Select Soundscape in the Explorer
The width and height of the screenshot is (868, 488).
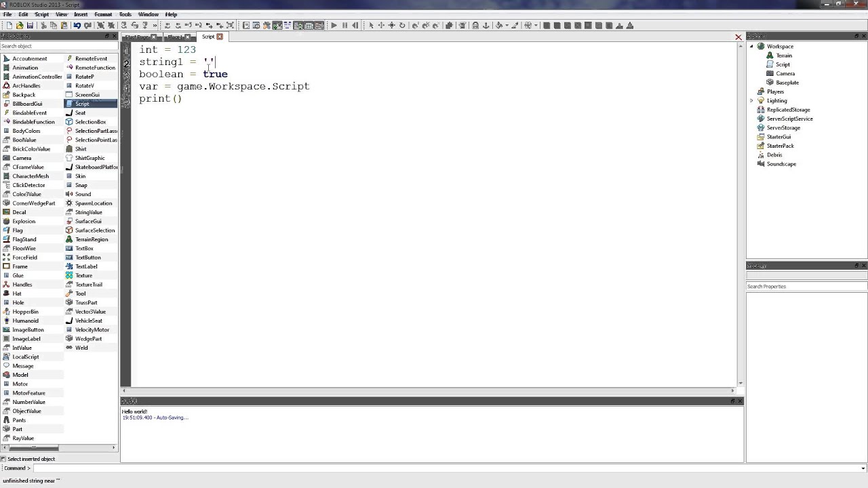coord(781,164)
